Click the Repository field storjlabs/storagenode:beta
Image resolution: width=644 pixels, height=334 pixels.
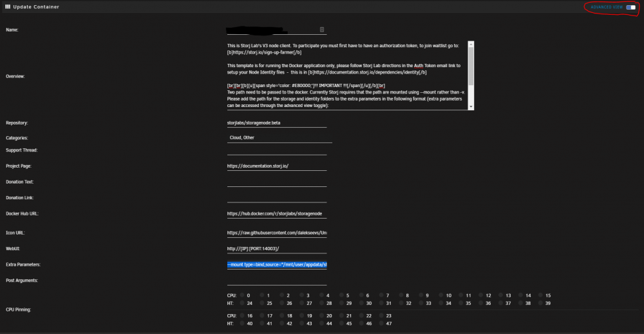click(277, 123)
